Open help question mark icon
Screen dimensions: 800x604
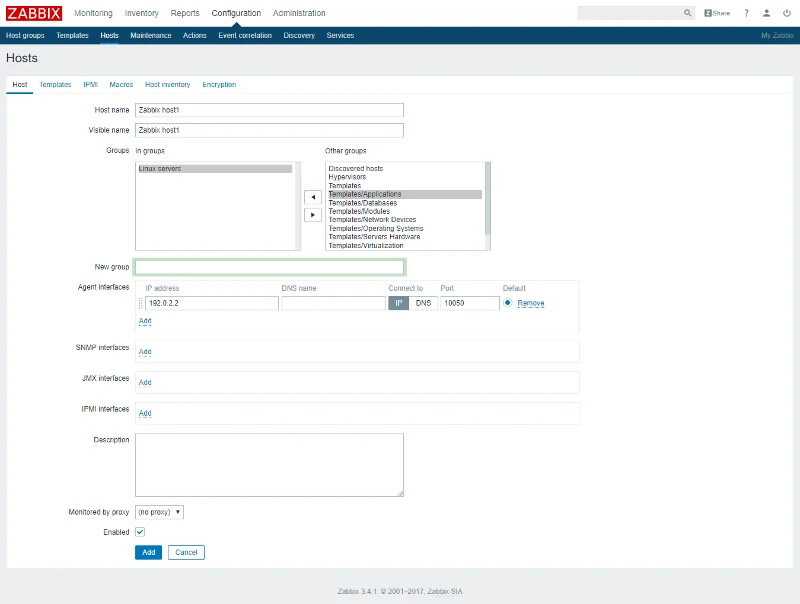[x=746, y=13]
